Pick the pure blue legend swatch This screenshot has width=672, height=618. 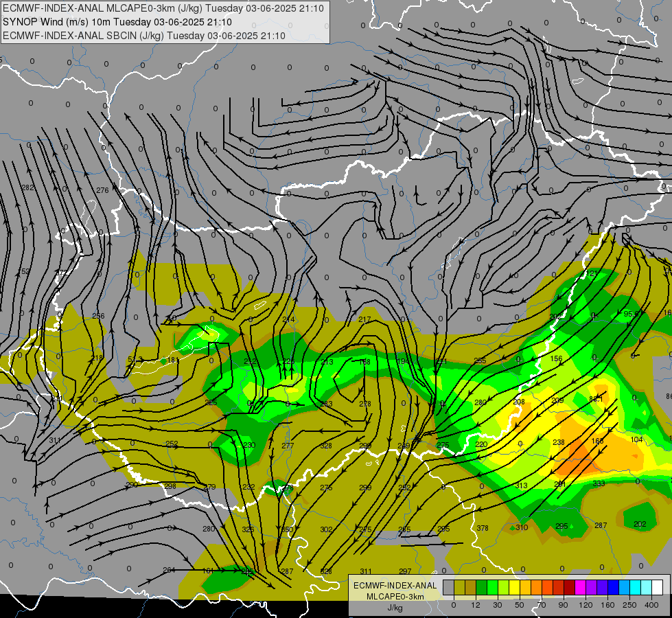614,587
